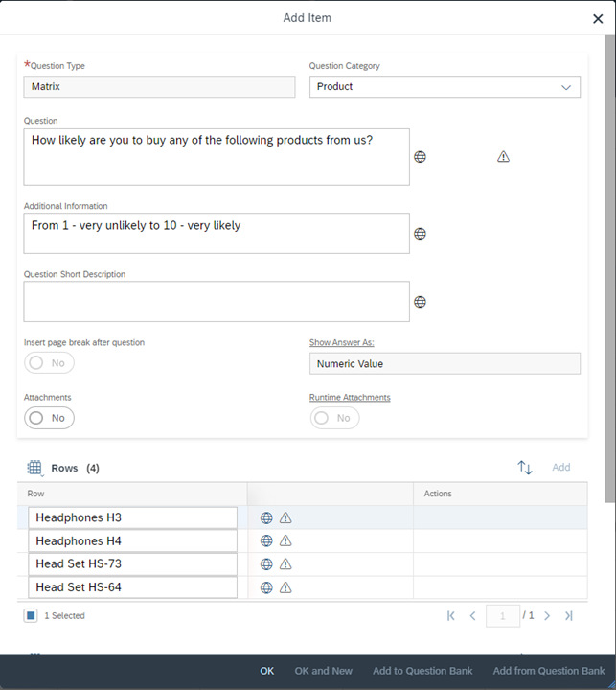
Task: Click Add to Question Bank
Action: pos(422,671)
